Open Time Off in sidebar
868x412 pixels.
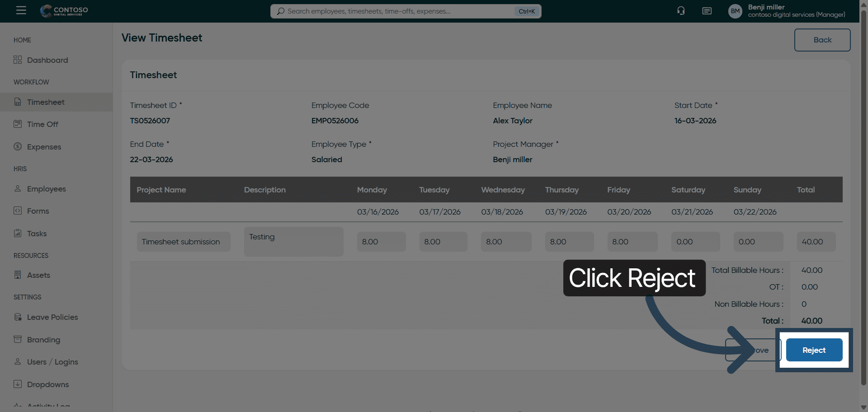pos(42,124)
